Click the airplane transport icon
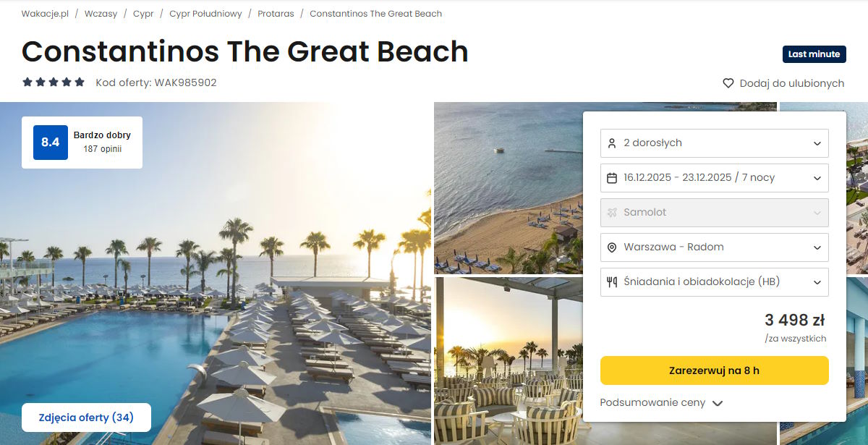 coord(612,213)
